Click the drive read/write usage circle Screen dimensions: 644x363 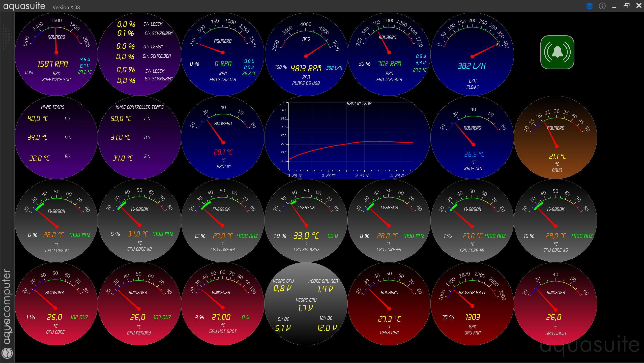click(x=139, y=54)
